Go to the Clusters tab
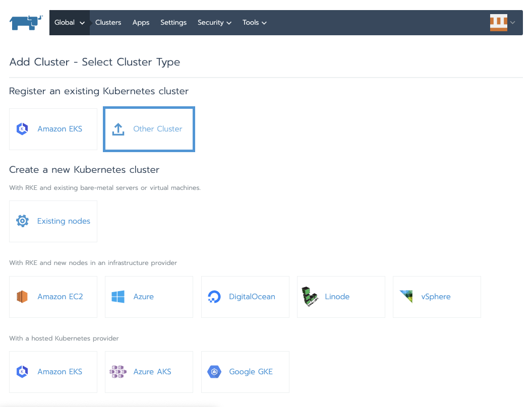Image resolution: width=532 pixels, height=407 pixels. [x=108, y=22]
